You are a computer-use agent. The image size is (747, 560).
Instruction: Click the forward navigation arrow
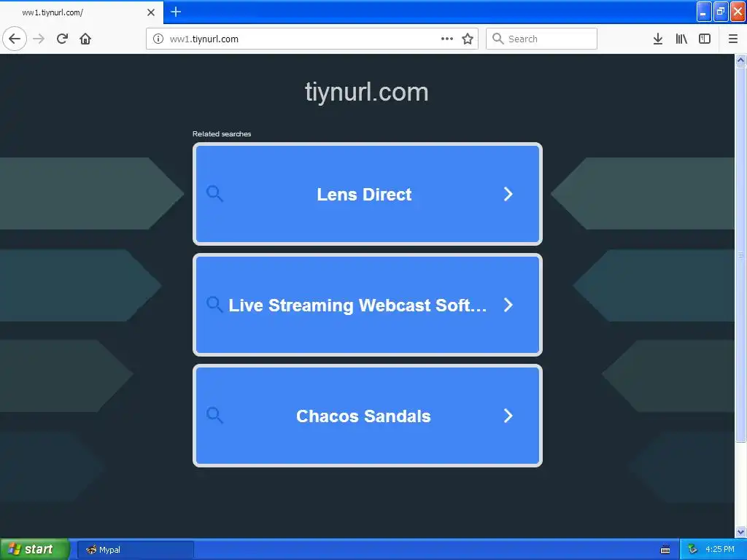tap(39, 39)
